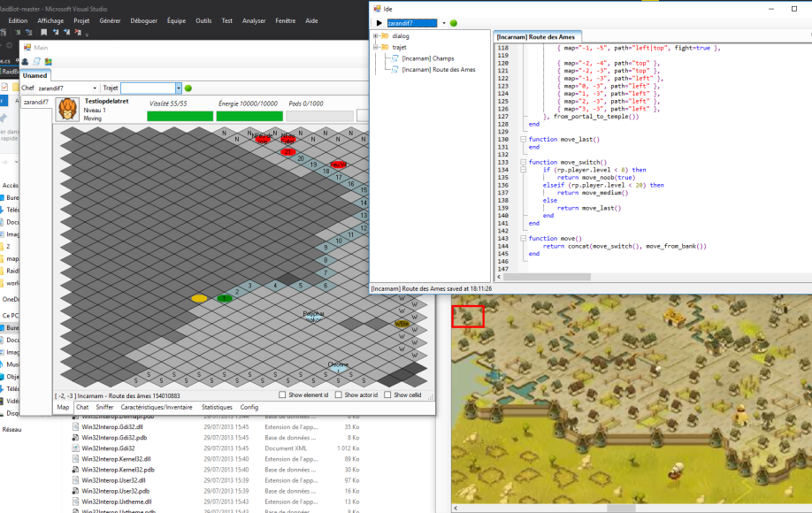Click the green status dot in Ide toolbar
This screenshot has height=513, width=812.
[x=454, y=23]
